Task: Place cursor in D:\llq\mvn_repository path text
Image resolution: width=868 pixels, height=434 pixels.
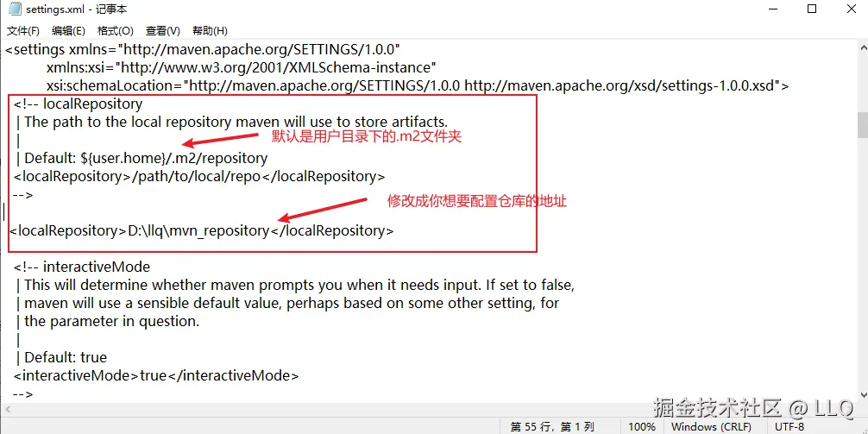Action: click(198, 231)
